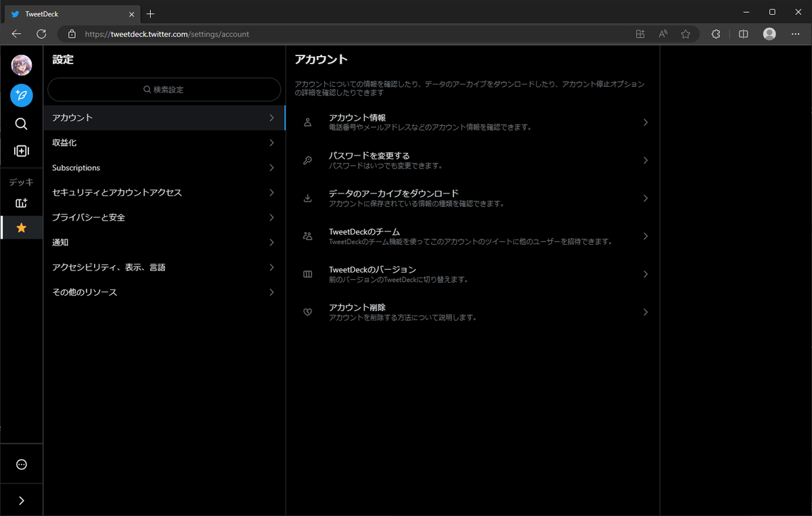
Task: Select the アカウント settings category
Action: [164, 118]
